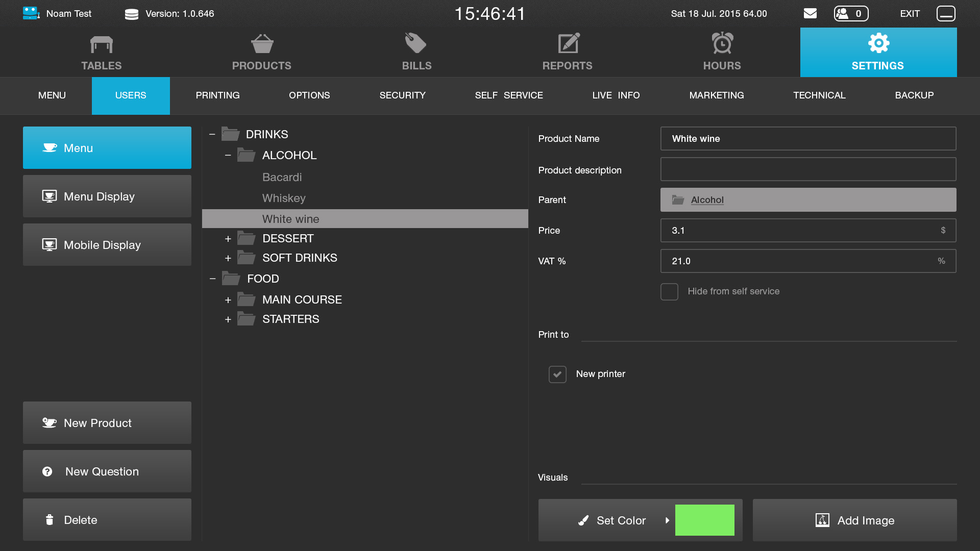Switch to the SECURITY tab
This screenshot has width=980, height=551.
[402, 95]
